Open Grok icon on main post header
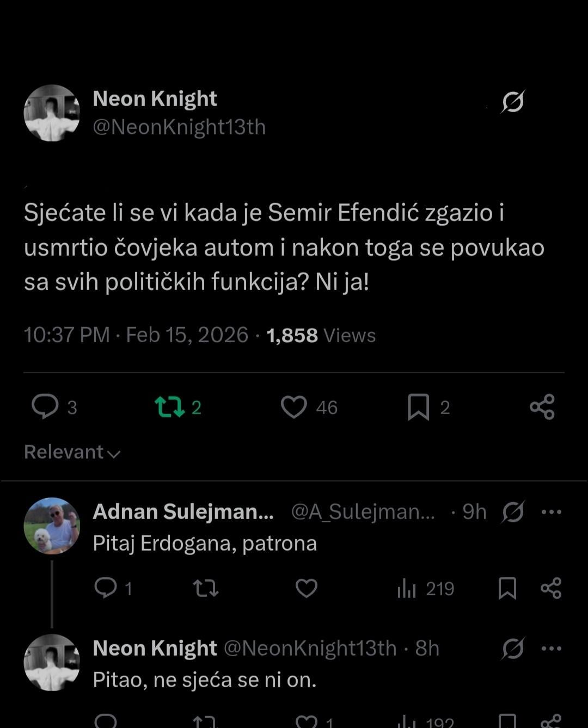588x728 pixels. click(512, 102)
